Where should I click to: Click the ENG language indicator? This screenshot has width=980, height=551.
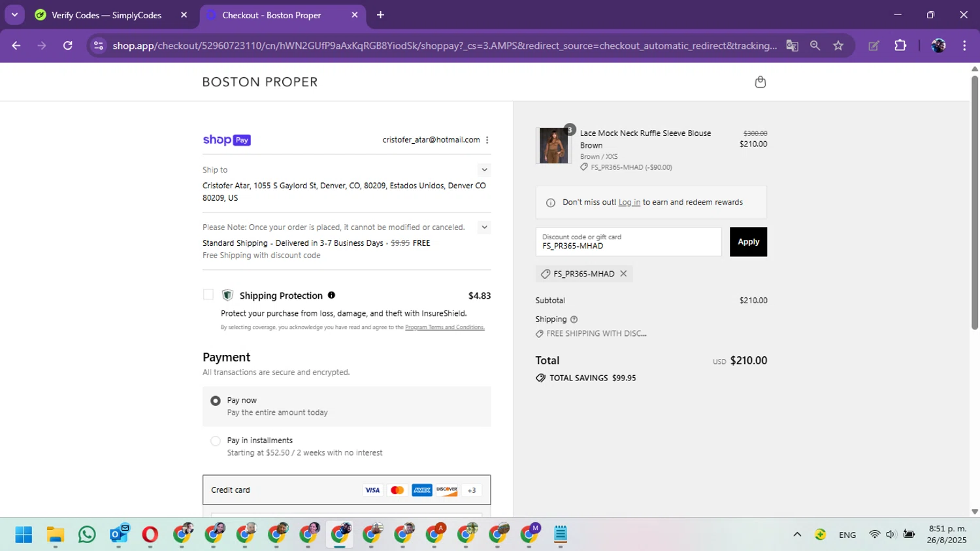point(847,535)
